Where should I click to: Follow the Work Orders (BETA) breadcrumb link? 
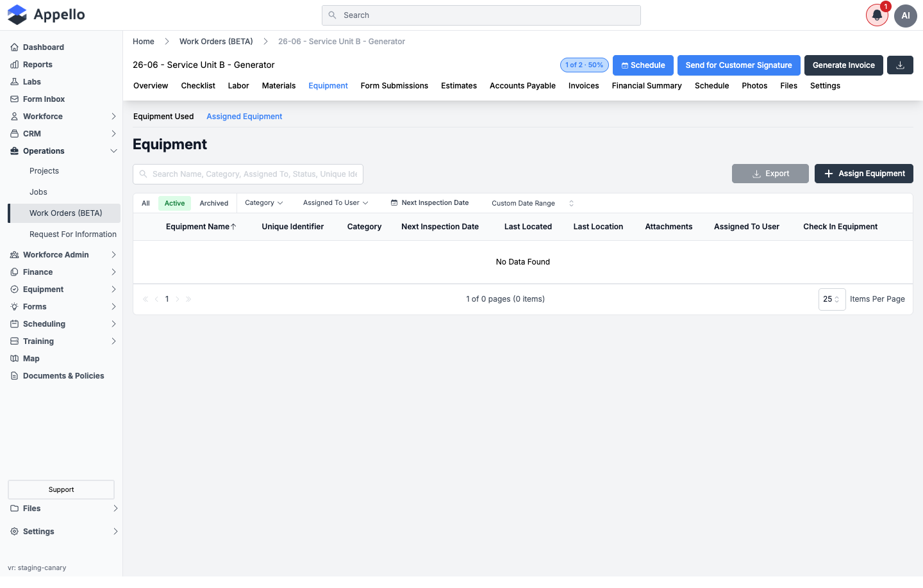pos(216,42)
